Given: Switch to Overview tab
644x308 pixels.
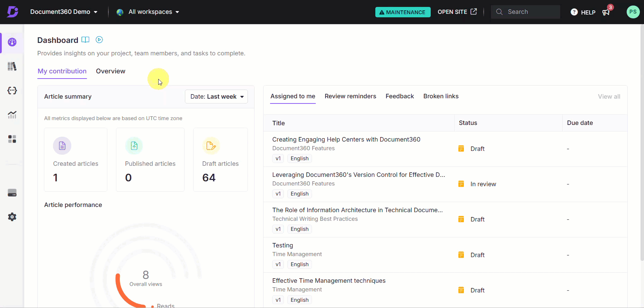Looking at the screenshot, I should coord(110,71).
